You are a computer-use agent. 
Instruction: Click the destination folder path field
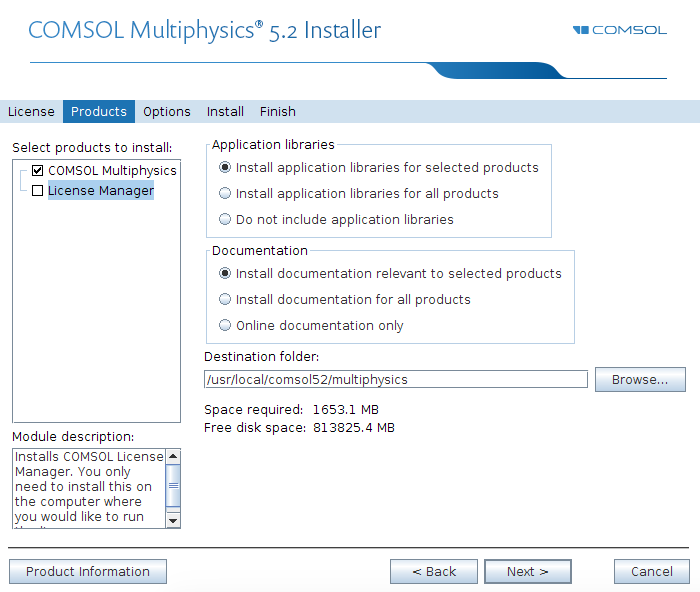coord(396,379)
